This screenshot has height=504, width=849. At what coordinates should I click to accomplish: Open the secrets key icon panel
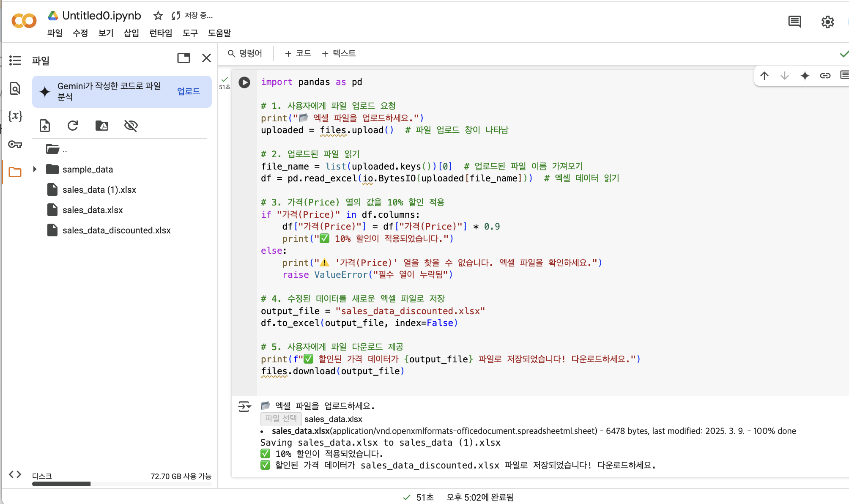[15, 145]
